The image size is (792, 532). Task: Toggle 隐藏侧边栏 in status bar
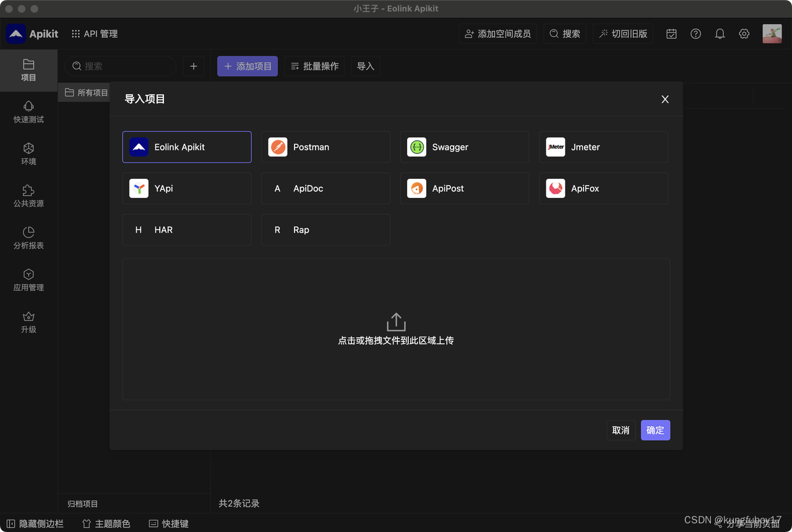point(35,523)
